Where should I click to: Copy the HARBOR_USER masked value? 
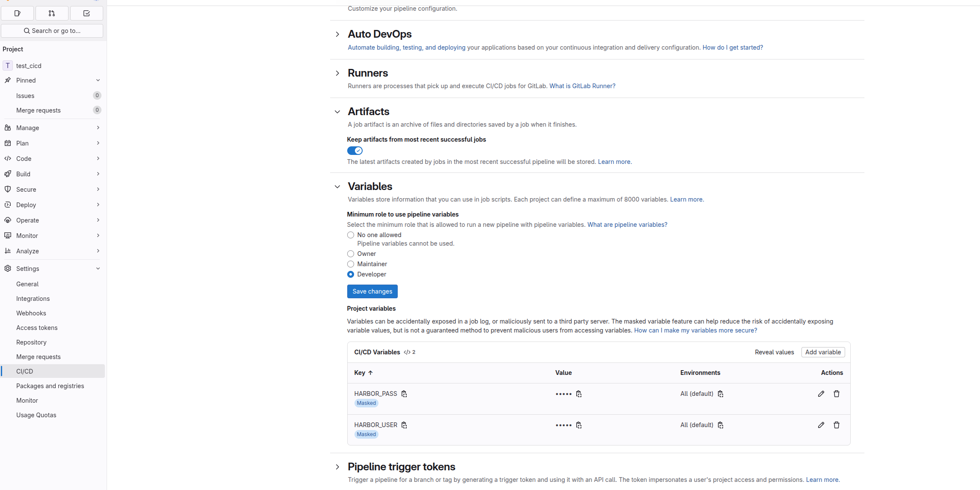coord(579,425)
